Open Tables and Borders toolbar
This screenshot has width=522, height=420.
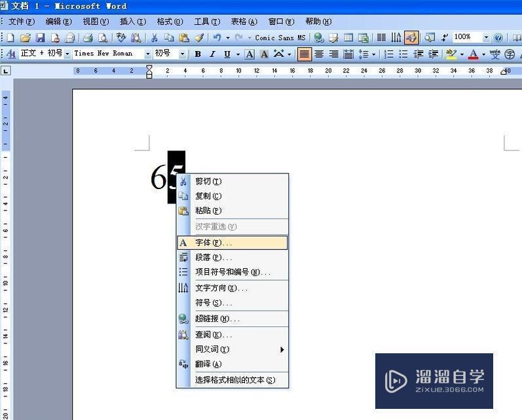[x=333, y=37]
